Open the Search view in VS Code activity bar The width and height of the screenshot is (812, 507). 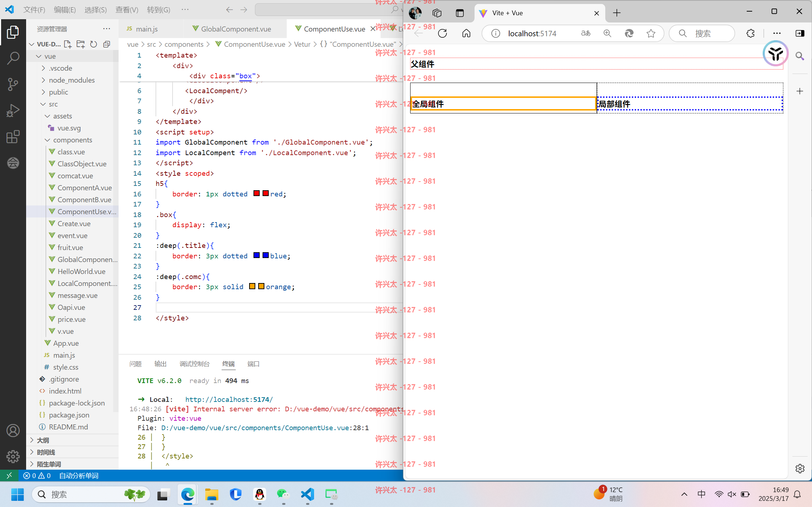click(13, 58)
